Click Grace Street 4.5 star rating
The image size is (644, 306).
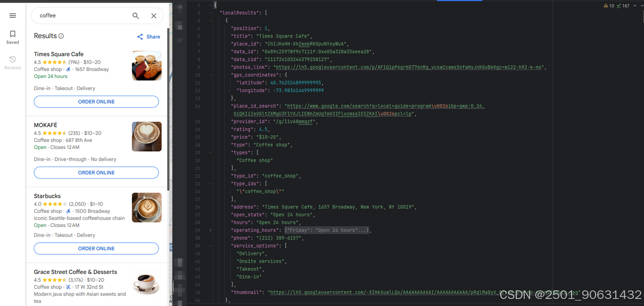(54, 280)
